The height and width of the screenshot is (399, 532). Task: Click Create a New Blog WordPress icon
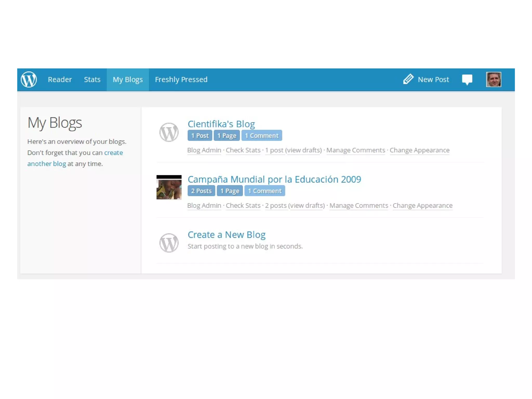(x=169, y=243)
